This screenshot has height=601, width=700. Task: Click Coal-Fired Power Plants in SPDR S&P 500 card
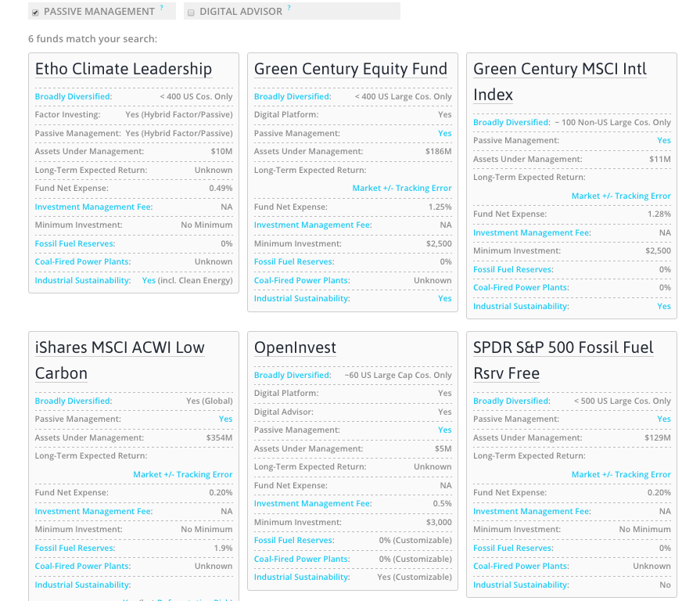pyautogui.click(x=522, y=566)
